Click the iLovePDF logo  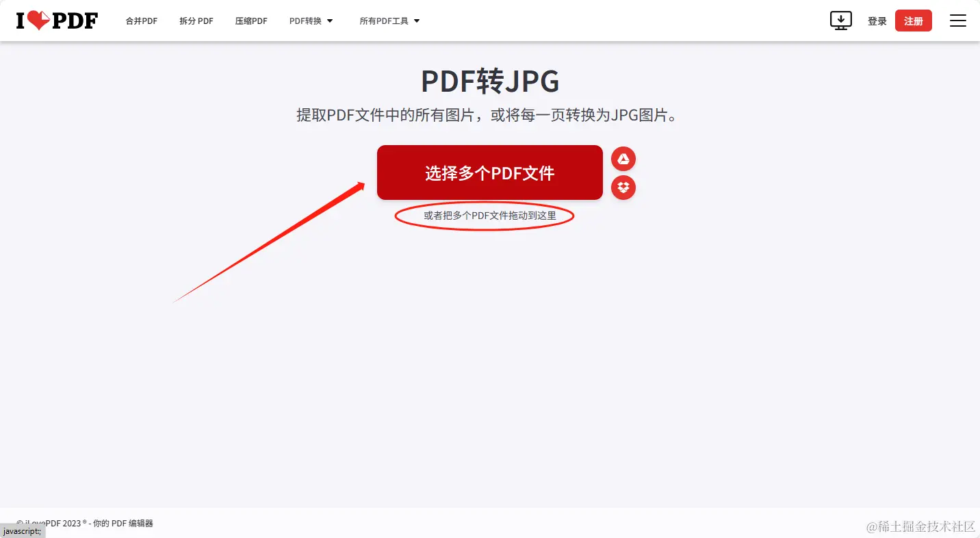click(x=57, y=20)
